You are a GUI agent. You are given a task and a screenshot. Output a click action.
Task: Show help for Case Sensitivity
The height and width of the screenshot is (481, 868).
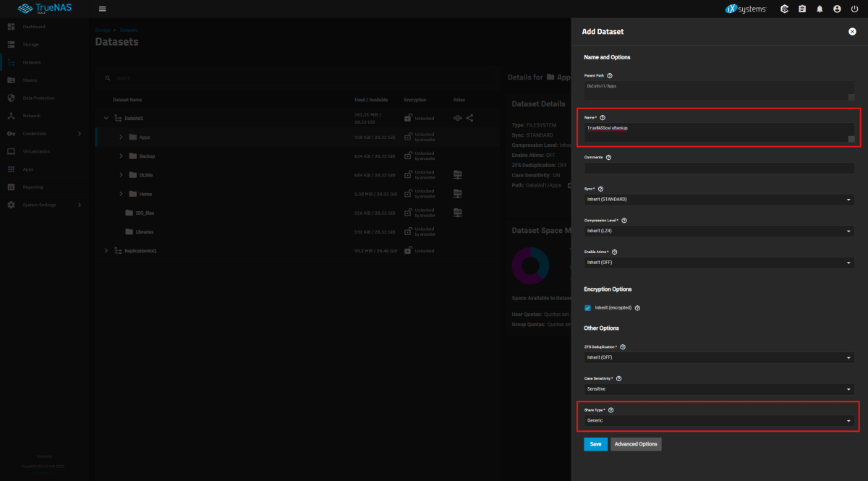pos(619,378)
